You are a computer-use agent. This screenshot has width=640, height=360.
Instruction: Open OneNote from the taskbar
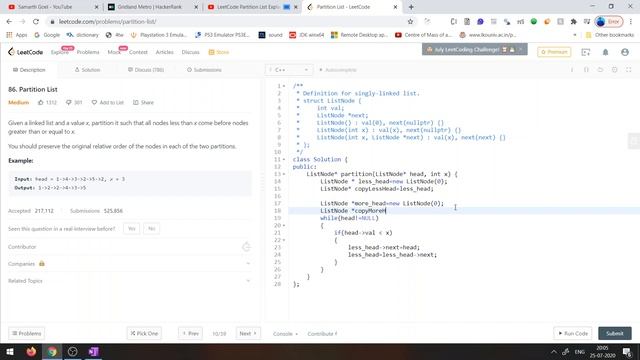(93, 352)
